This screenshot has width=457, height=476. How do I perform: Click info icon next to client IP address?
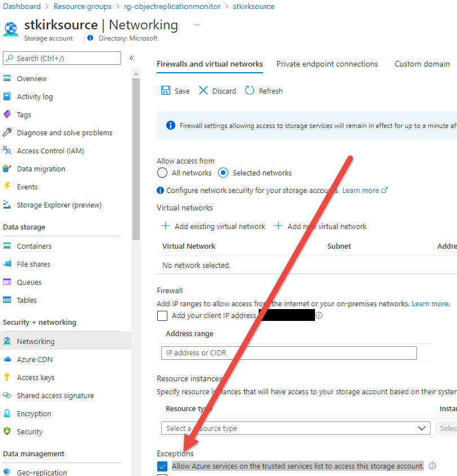click(x=319, y=315)
